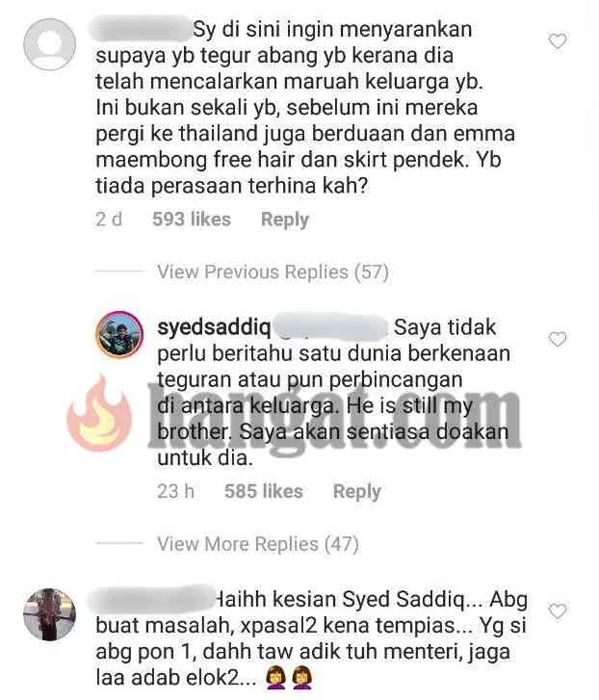
Task: Click the 23 h timestamp
Action: coord(176,491)
